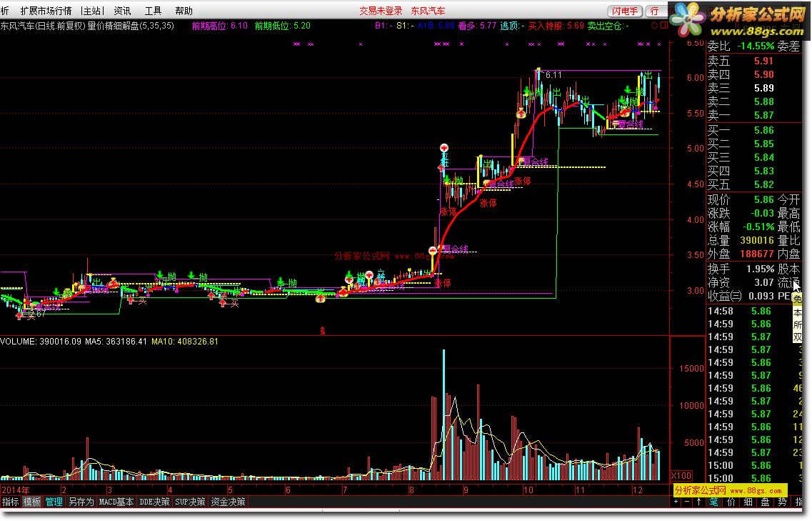The width and height of the screenshot is (812, 521).
Task: Click the red S marker below the chart
Action: (x=322, y=330)
